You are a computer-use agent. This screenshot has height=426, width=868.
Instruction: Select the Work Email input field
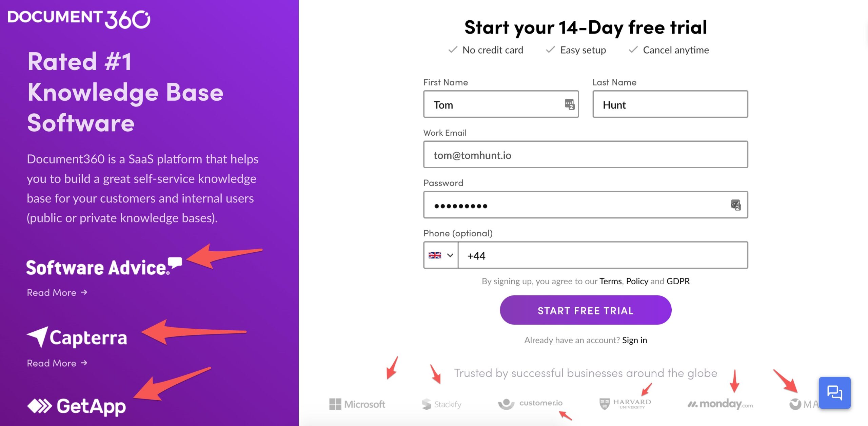point(585,155)
